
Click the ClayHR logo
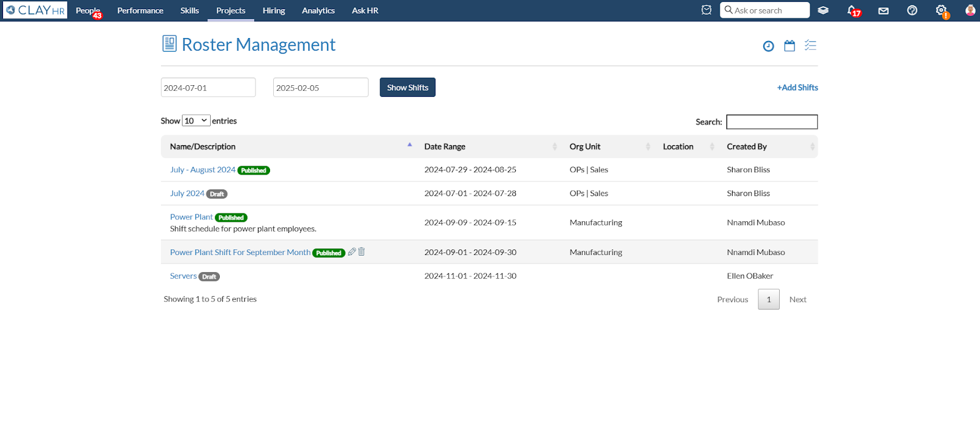coord(35,10)
